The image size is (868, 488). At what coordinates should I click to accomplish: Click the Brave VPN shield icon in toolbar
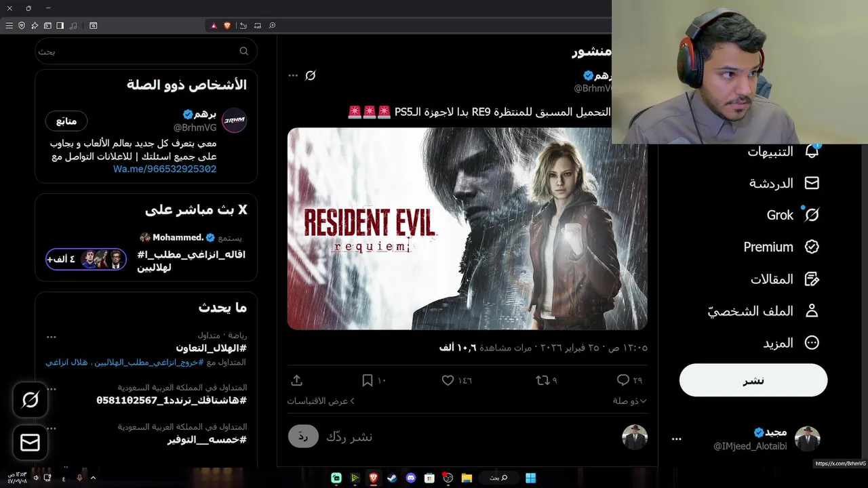coord(22,26)
